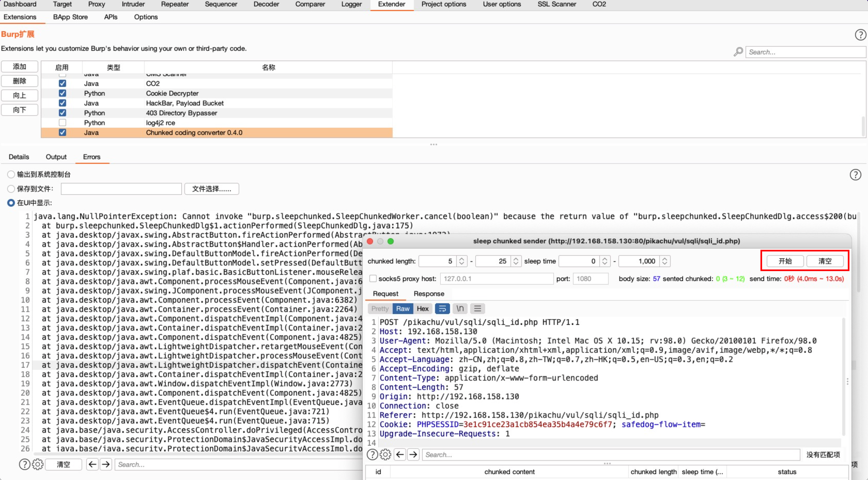
Task: Click back arrow in sender dialog search bar
Action: [400, 454]
